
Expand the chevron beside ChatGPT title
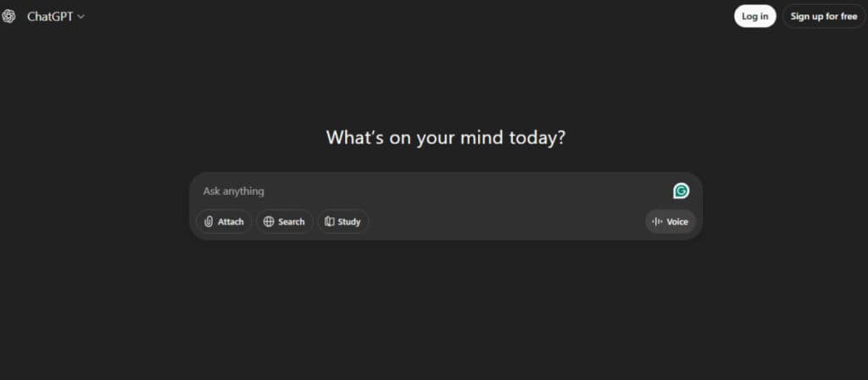[x=81, y=17]
